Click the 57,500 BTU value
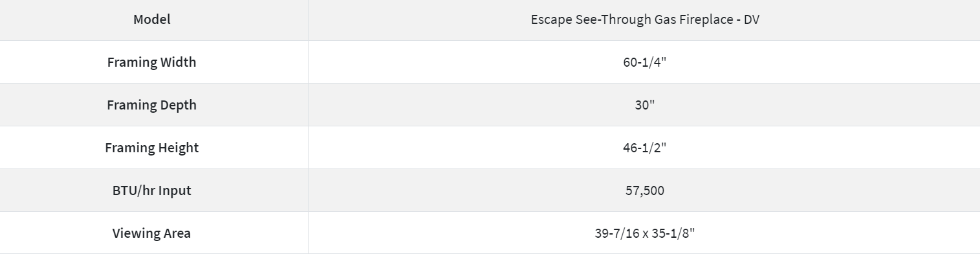This screenshot has height=254, width=980. point(644,190)
